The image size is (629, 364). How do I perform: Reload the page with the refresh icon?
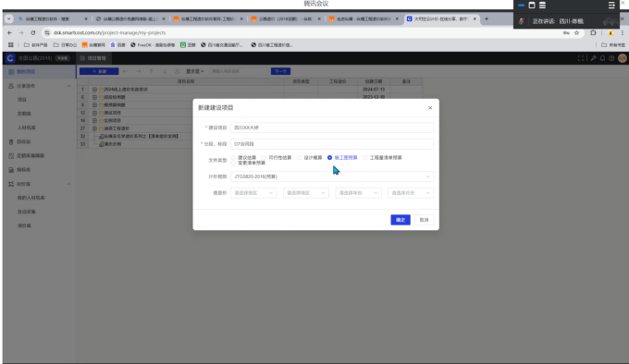tap(33, 33)
